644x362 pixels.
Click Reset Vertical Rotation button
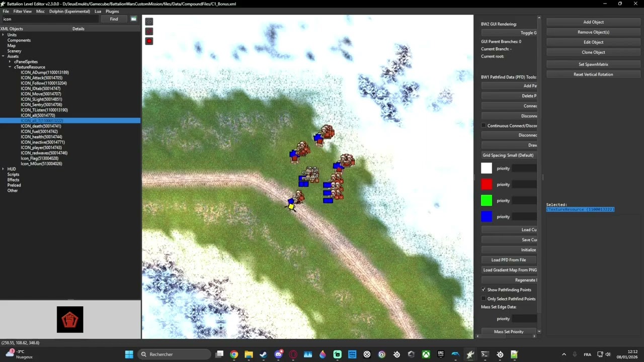point(594,74)
